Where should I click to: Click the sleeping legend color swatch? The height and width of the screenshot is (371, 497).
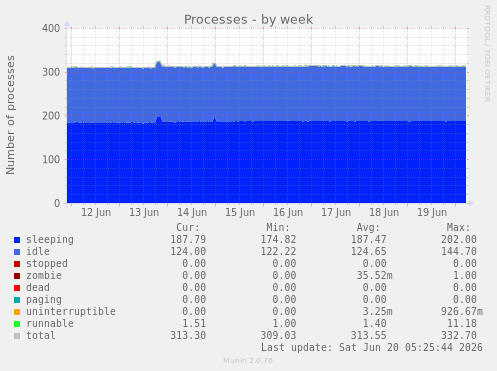coord(17,240)
